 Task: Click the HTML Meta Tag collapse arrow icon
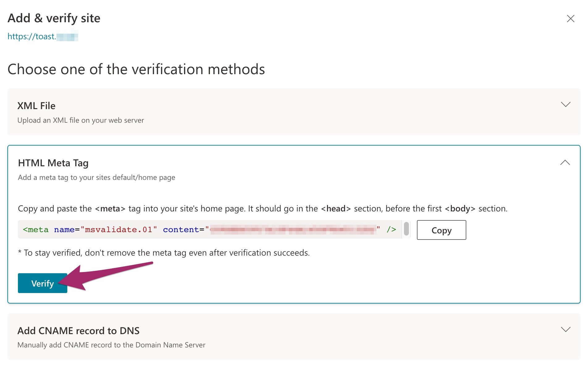click(x=565, y=163)
